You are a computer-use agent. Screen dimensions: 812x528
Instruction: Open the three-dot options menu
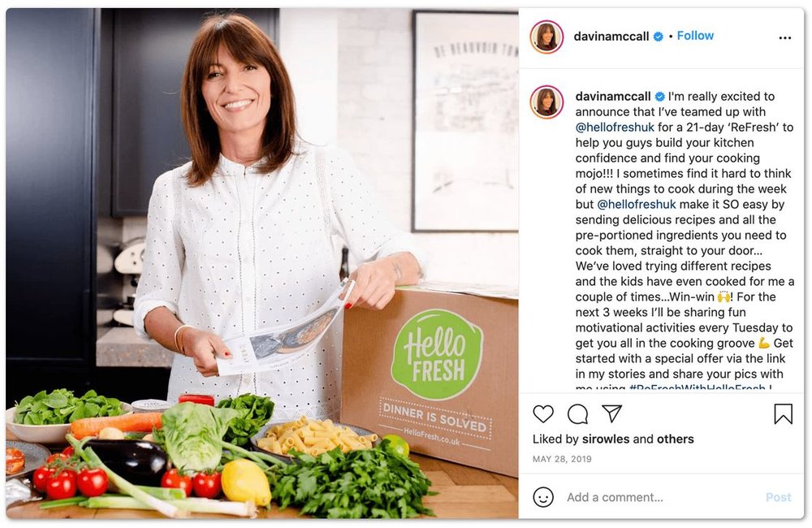[x=786, y=36]
